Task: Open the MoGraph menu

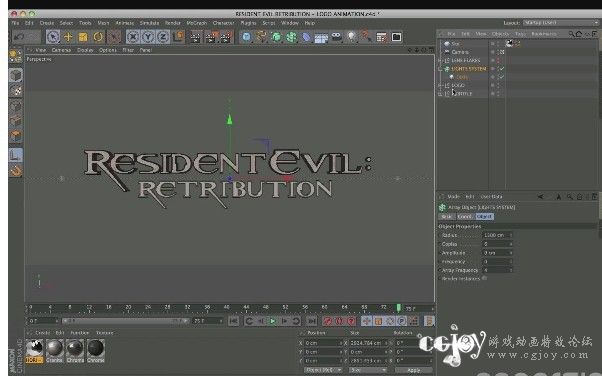Action: [x=197, y=23]
